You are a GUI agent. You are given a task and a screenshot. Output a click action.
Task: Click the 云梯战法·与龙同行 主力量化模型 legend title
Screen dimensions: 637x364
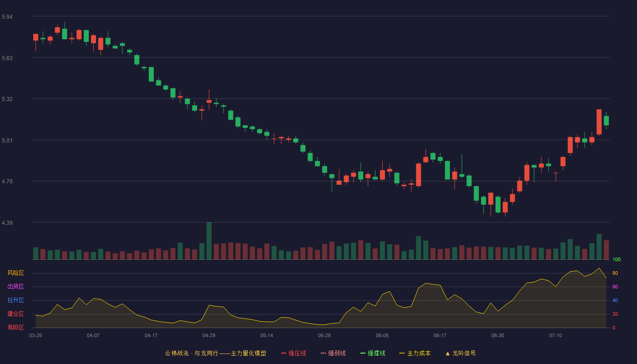(x=215, y=353)
